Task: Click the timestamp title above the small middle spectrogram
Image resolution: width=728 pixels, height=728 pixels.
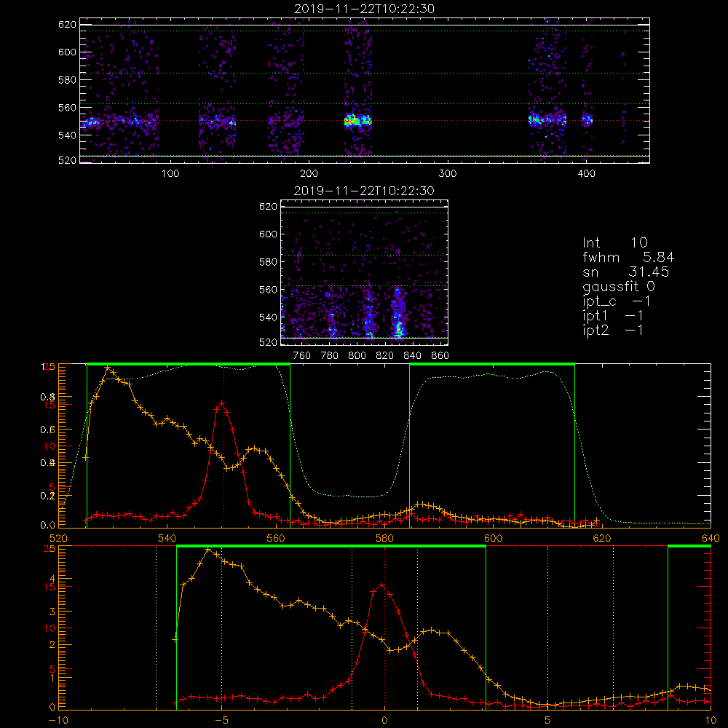Action: [x=365, y=191]
